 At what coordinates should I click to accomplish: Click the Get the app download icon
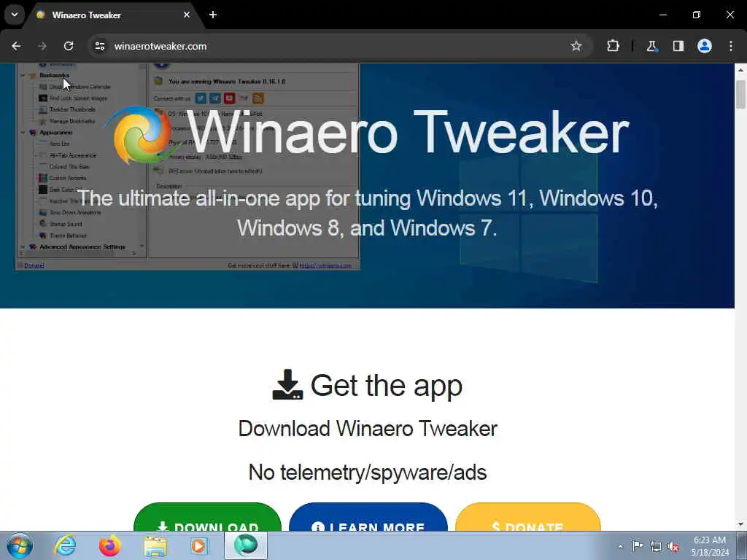[287, 385]
